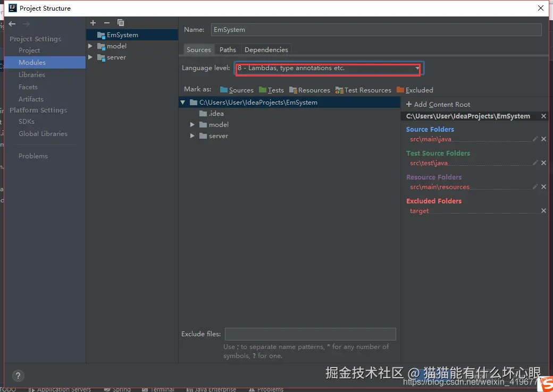
Task: Open the Spring tool window tab
Action: [118, 389]
